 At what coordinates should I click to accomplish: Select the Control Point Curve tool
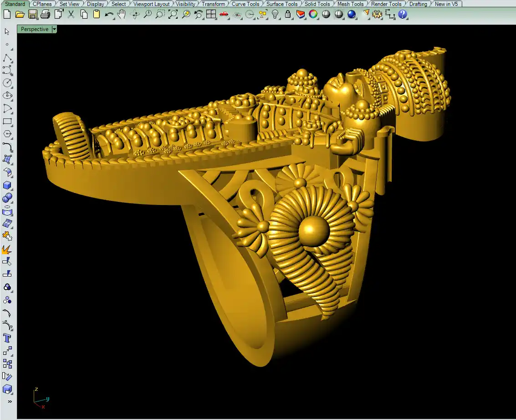7,70
